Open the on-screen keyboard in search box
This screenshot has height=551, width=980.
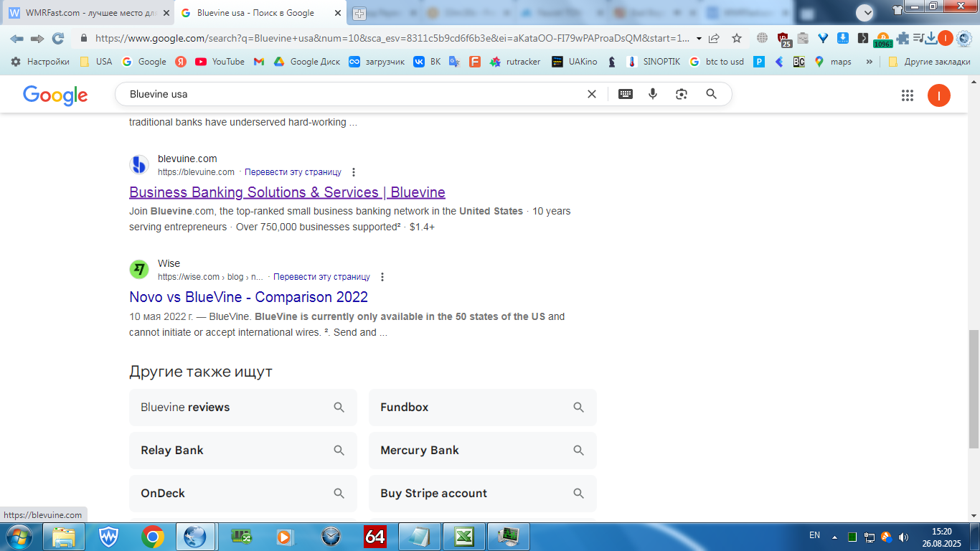click(626, 94)
